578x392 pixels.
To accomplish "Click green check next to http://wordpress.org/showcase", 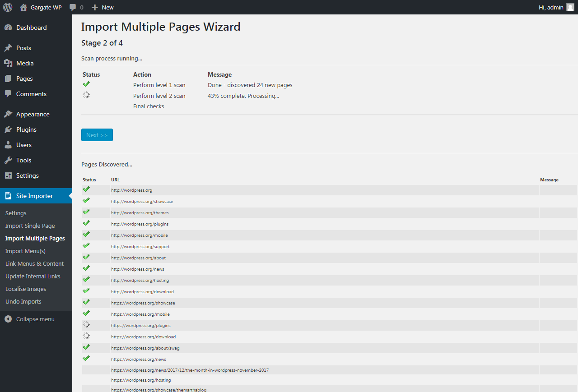I will pos(86,200).
